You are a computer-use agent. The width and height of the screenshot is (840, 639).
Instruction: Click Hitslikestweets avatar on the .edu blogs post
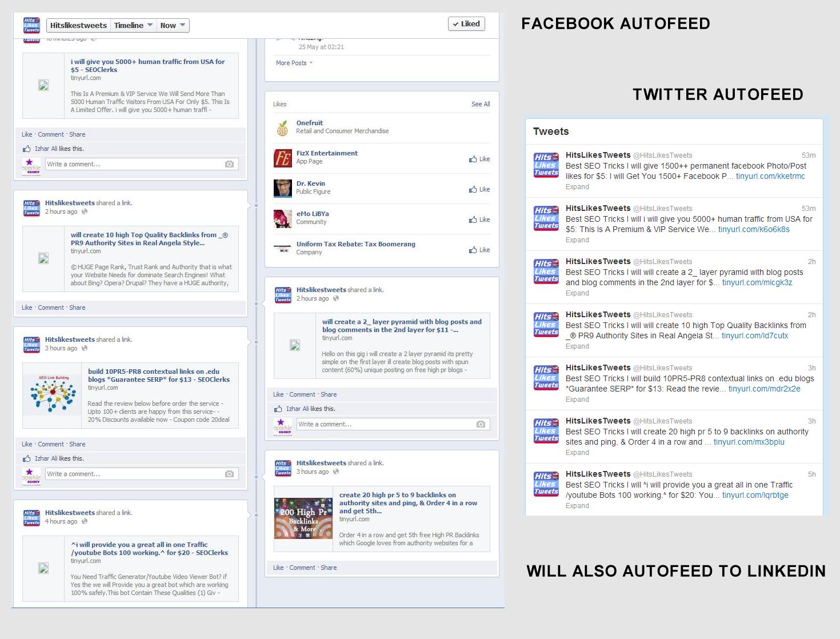[x=31, y=345]
